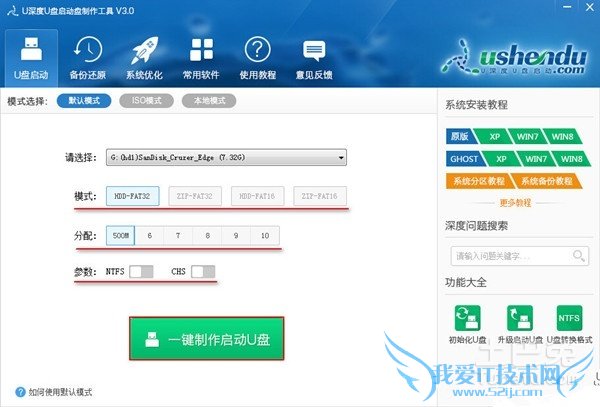
Task: Click the app icon in title bar
Action: [x=13, y=11]
